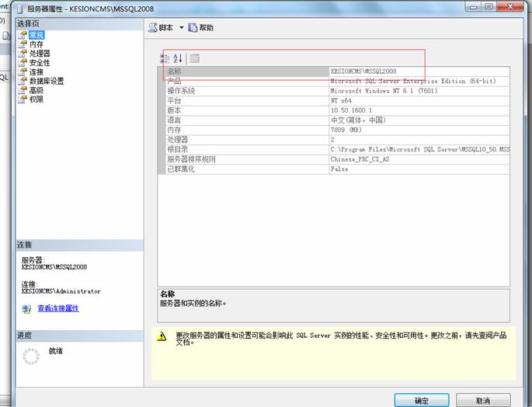Select the 常规 page in the left list

click(37, 35)
